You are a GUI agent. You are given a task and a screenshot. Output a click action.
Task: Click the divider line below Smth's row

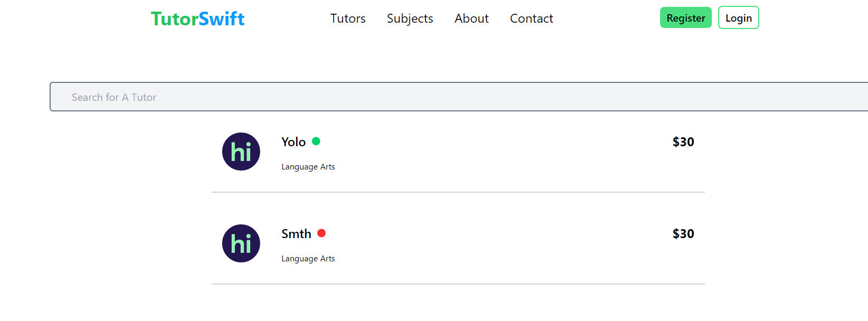tap(458, 284)
